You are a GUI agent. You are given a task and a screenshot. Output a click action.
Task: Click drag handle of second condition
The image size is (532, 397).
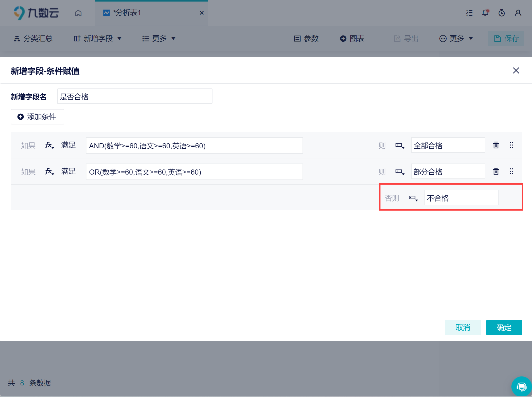511,171
